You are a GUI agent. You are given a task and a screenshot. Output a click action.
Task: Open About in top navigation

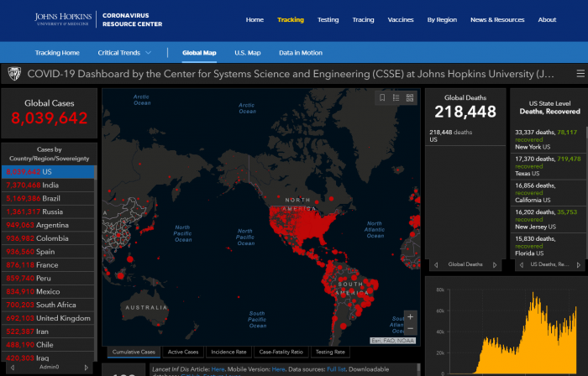[x=547, y=20]
